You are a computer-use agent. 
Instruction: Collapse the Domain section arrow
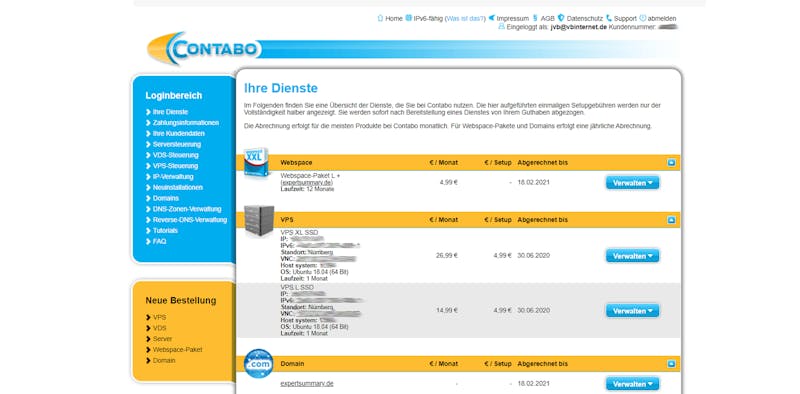[x=671, y=364]
